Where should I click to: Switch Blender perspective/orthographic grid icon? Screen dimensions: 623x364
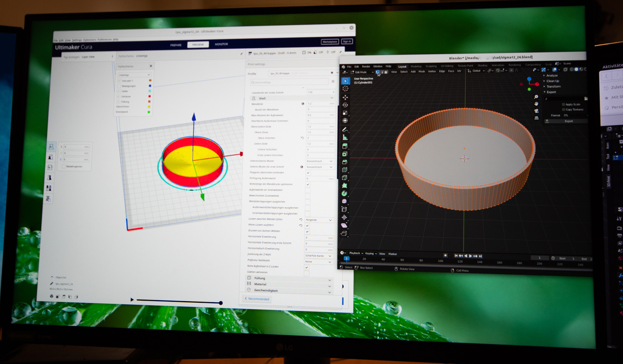click(536, 118)
